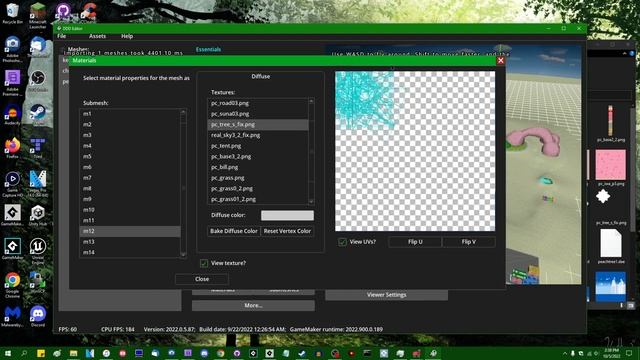The width and height of the screenshot is (640, 360).
Task: Select pc_tent.png texture
Action: 258,146
